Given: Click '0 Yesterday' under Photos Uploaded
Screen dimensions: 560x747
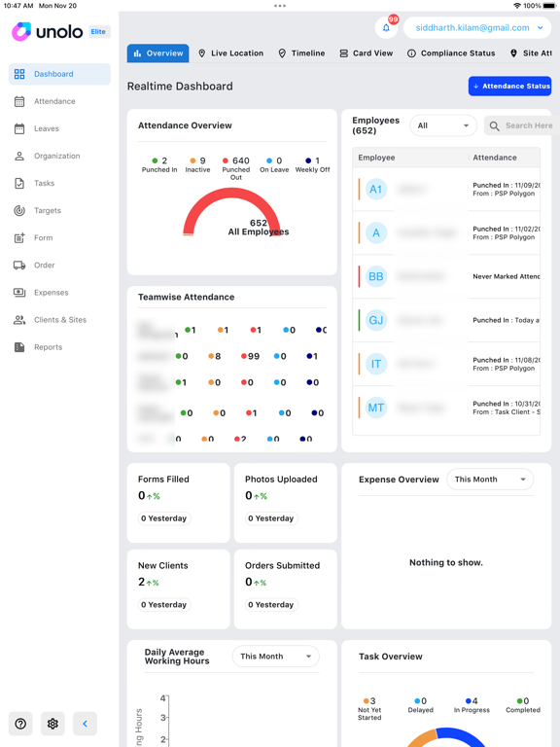Looking at the screenshot, I should (x=271, y=518).
